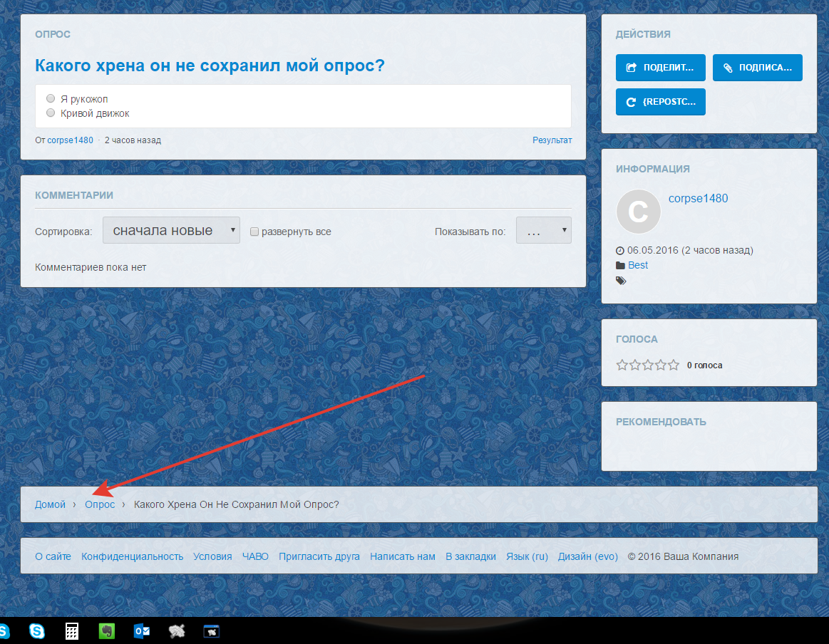829x644 pixels.
Task: Open Skype from the taskbar
Action: click(x=37, y=630)
